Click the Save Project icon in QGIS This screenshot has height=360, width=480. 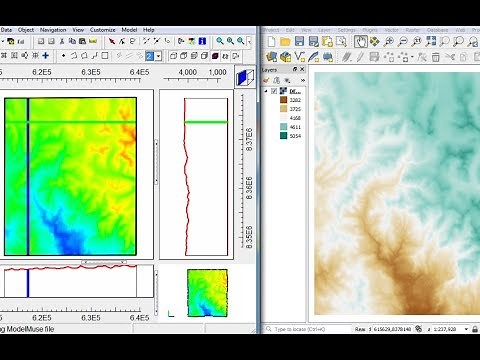(299, 42)
